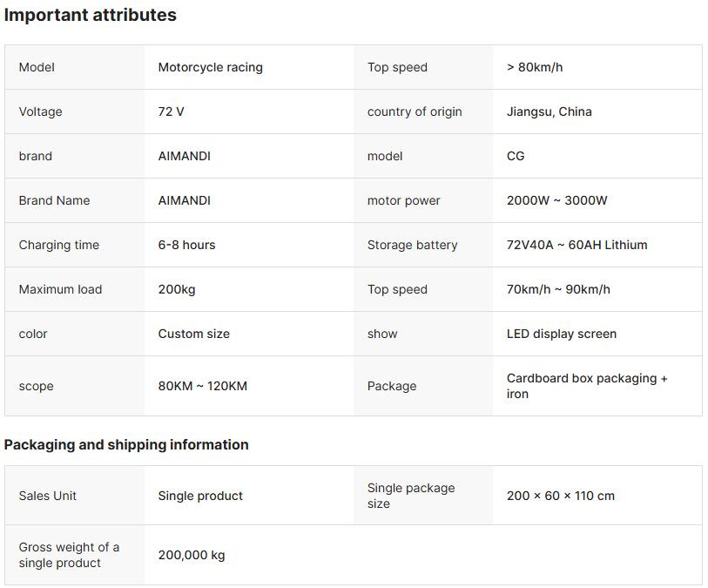Screen dimensions: 708x588
Task: Select the '2000W ~ 3000W' motor power value
Action: coord(556,200)
